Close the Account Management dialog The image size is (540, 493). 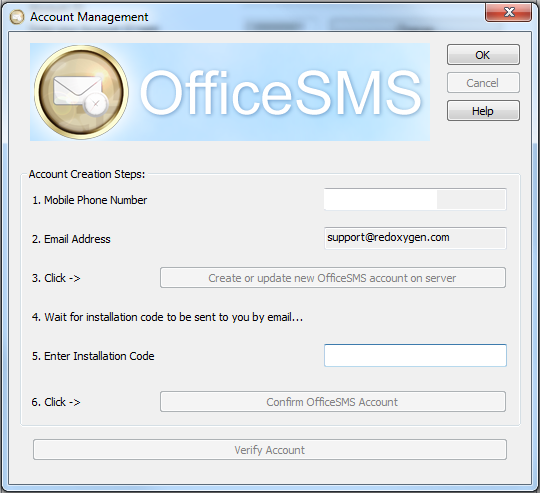[x=508, y=12]
